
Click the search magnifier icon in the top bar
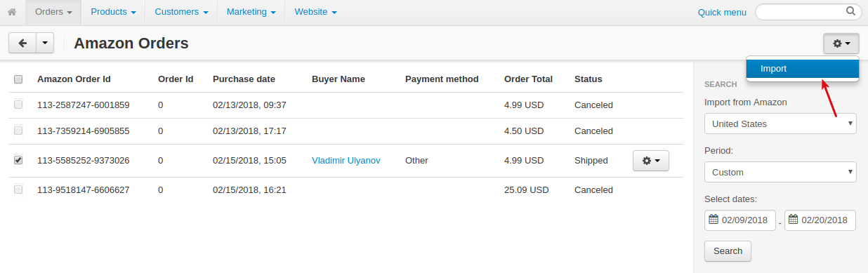click(x=850, y=11)
